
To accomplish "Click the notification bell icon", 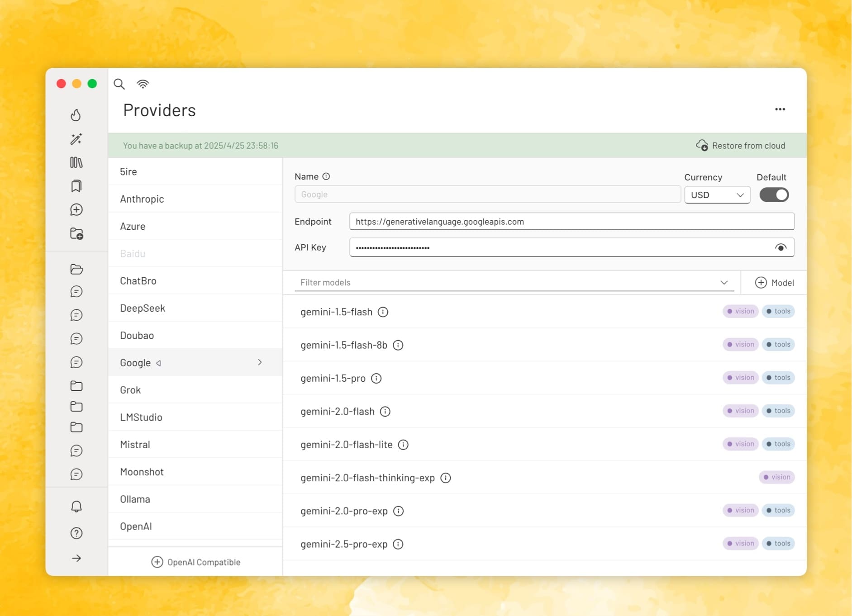I will tap(76, 506).
